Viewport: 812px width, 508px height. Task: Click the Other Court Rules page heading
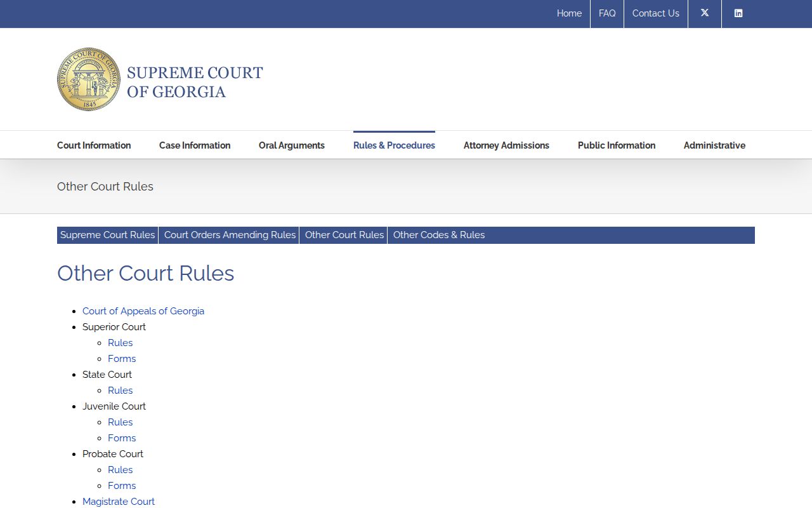pos(146,273)
